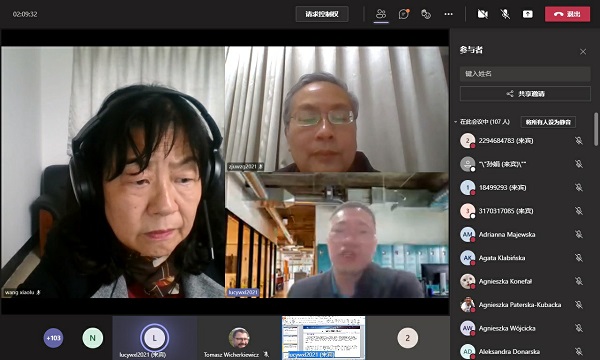600x360 pixels.
Task: Click the share content icon
Action: (x=528, y=14)
